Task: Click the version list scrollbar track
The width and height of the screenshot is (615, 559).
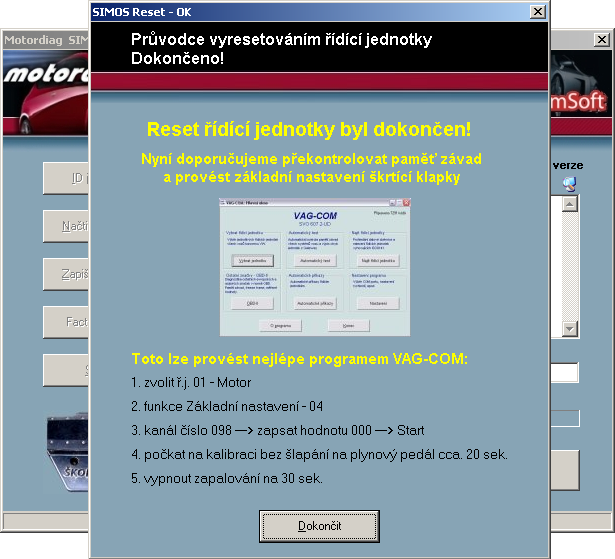Action: coord(570,265)
